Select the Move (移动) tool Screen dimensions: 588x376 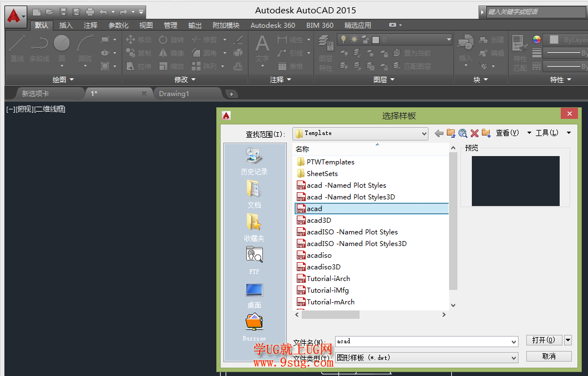pyautogui.click(x=138, y=39)
